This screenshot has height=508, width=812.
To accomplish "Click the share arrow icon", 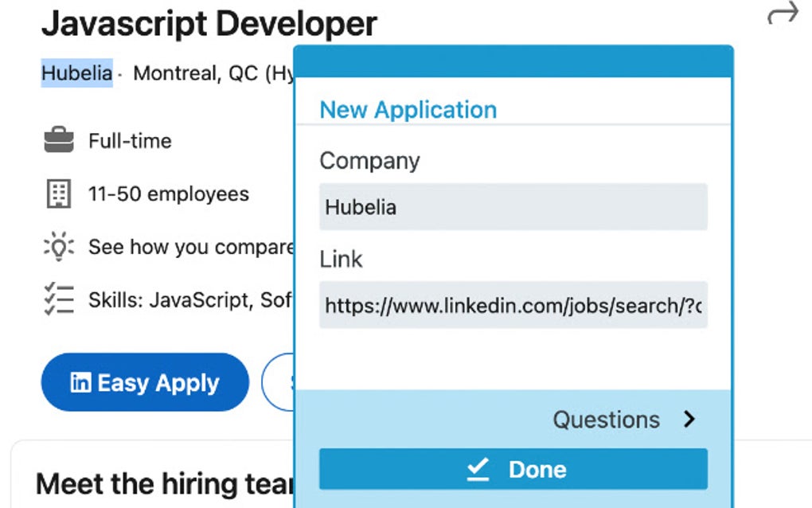I will tap(782, 14).
